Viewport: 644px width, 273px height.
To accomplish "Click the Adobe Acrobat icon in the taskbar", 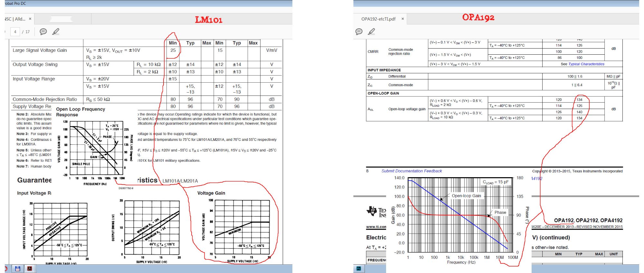I will point(30,268).
